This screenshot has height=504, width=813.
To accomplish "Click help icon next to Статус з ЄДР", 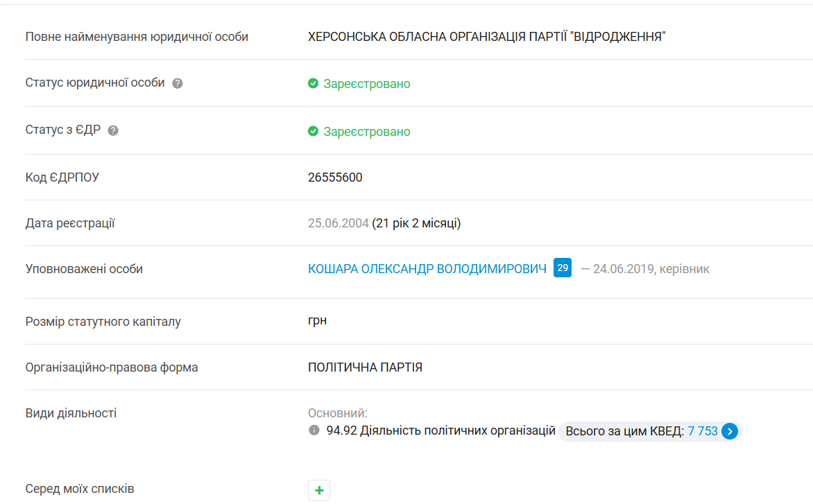I will click(113, 130).
